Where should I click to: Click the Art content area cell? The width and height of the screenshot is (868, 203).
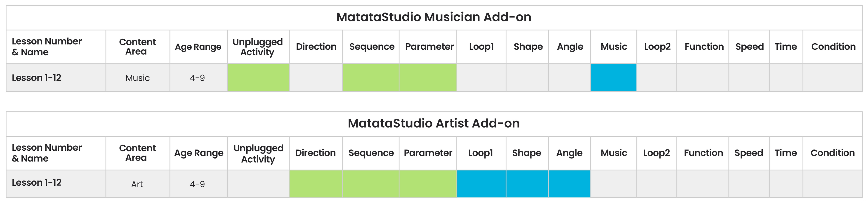tap(137, 184)
